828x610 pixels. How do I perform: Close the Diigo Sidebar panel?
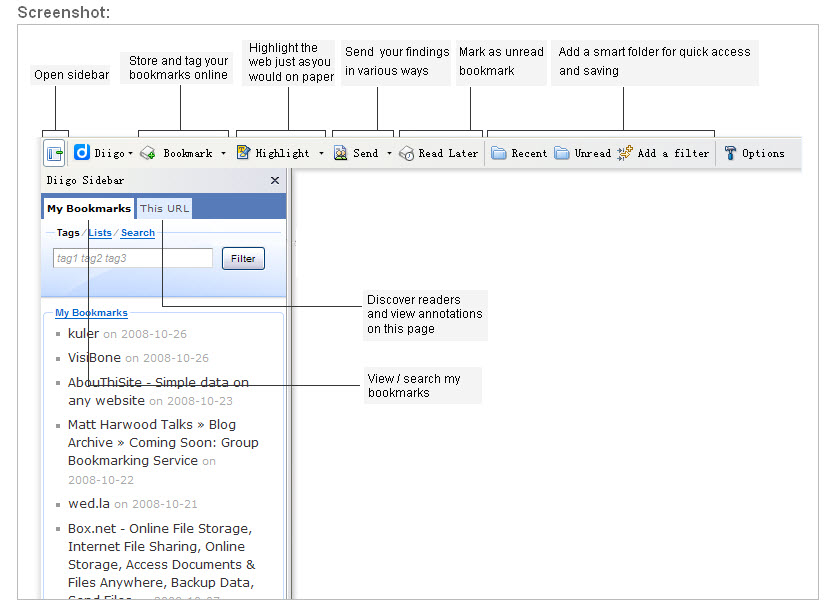[275, 181]
